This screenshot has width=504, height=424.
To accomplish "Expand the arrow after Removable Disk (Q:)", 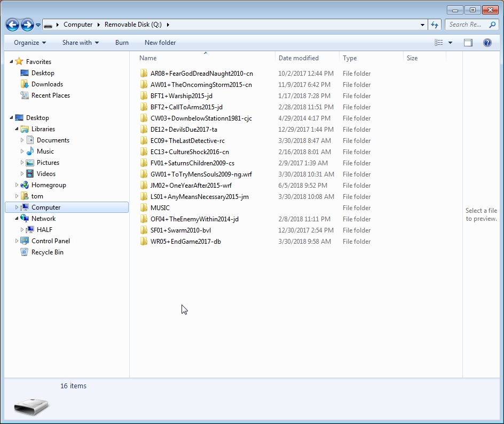I will tap(168, 25).
